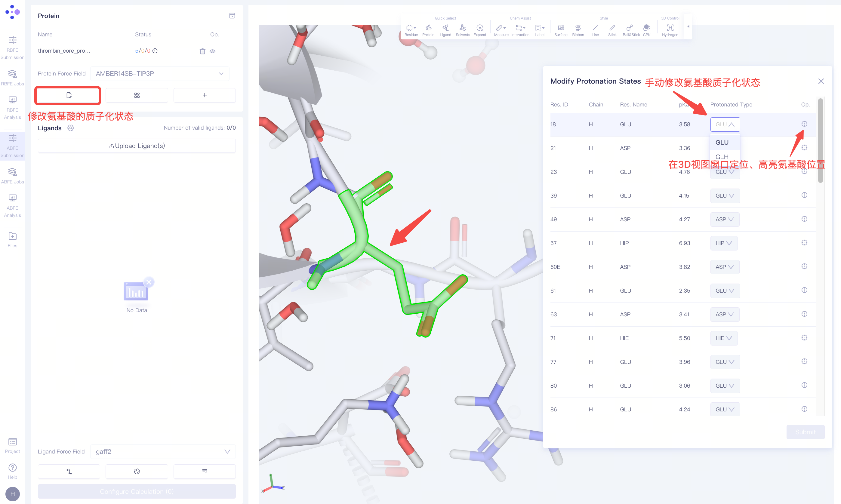Click the Solvents quick select icon
841x504 pixels.
462,28
